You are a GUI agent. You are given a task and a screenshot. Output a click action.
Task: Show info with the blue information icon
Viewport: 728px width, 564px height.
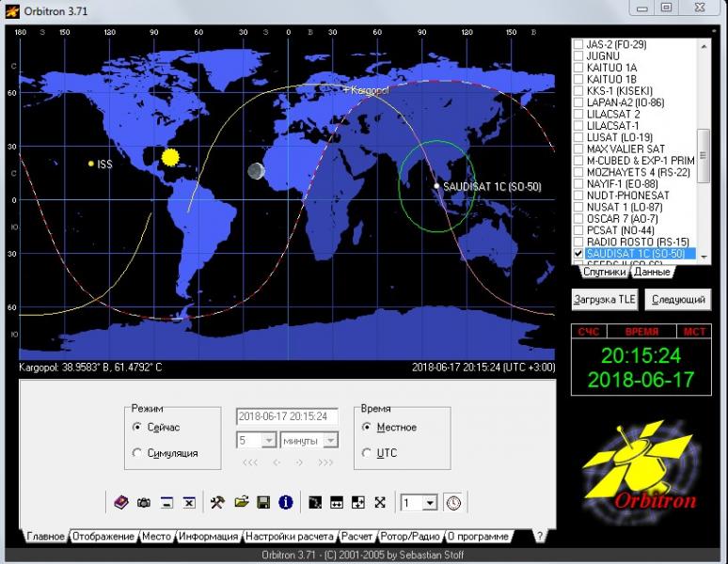coord(286,503)
